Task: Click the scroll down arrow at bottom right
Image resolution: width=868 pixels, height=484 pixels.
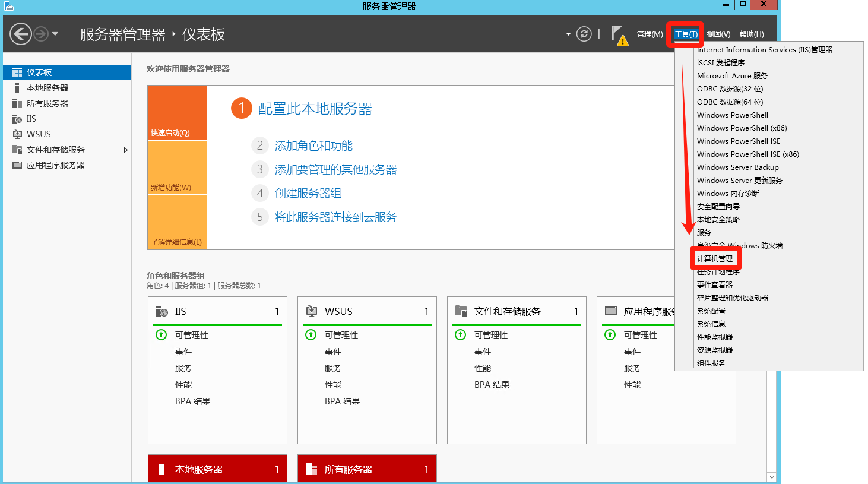Action: click(771, 477)
